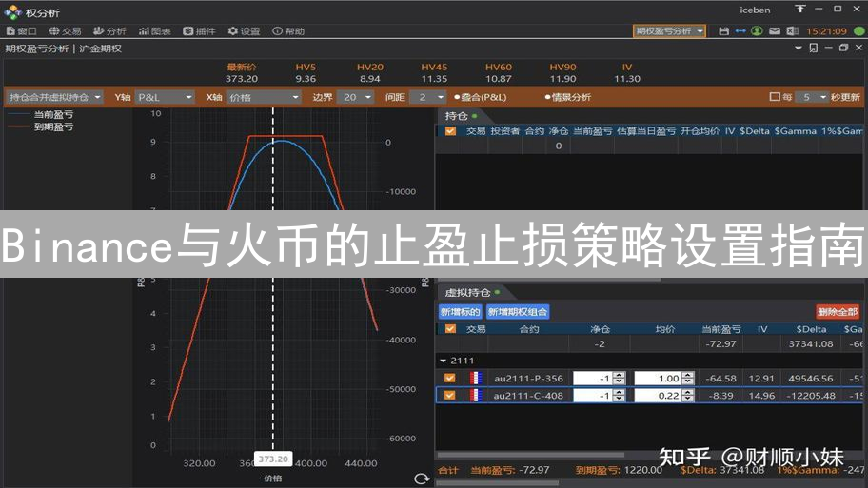
Task: Toggle the 虚拟持仓 table header checkbox
Action: [450, 329]
